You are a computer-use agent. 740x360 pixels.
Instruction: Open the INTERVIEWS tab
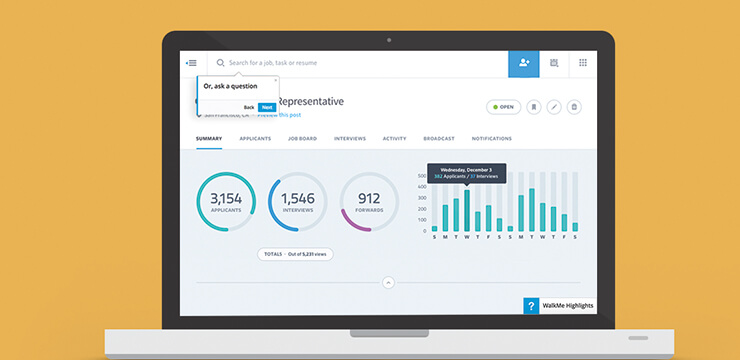[x=350, y=139]
